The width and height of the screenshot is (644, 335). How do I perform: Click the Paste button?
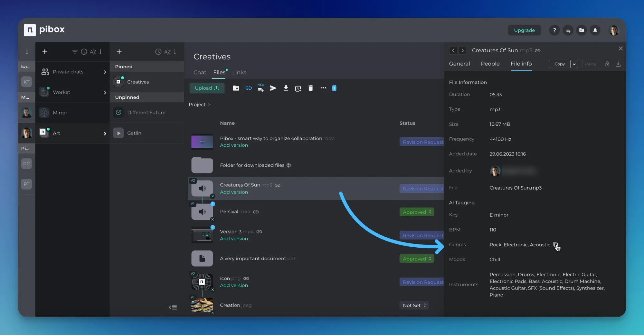coord(591,64)
